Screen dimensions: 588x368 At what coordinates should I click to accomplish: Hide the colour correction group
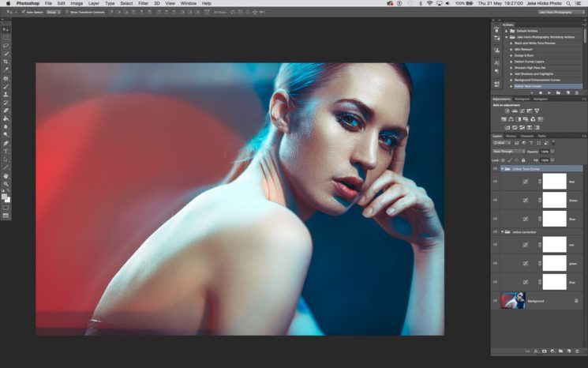tap(495, 232)
